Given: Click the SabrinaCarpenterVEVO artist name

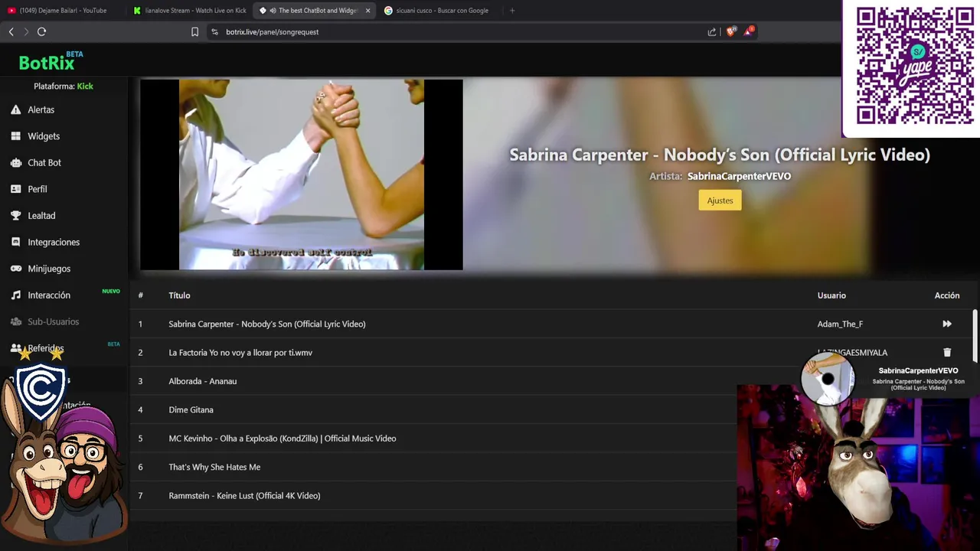Looking at the screenshot, I should (739, 176).
